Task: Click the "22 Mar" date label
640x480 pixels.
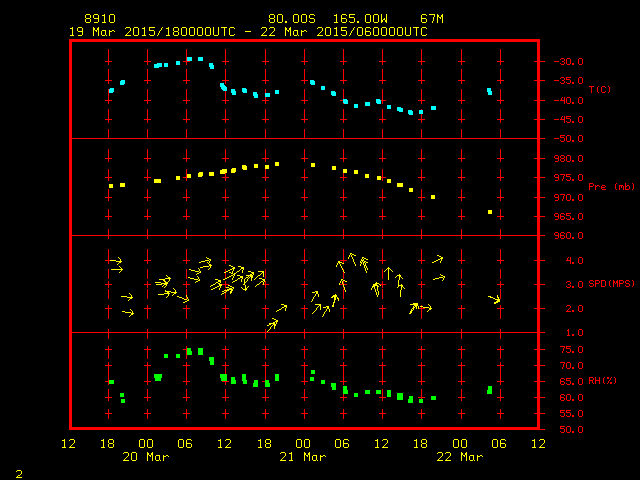Action: point(460,457)
